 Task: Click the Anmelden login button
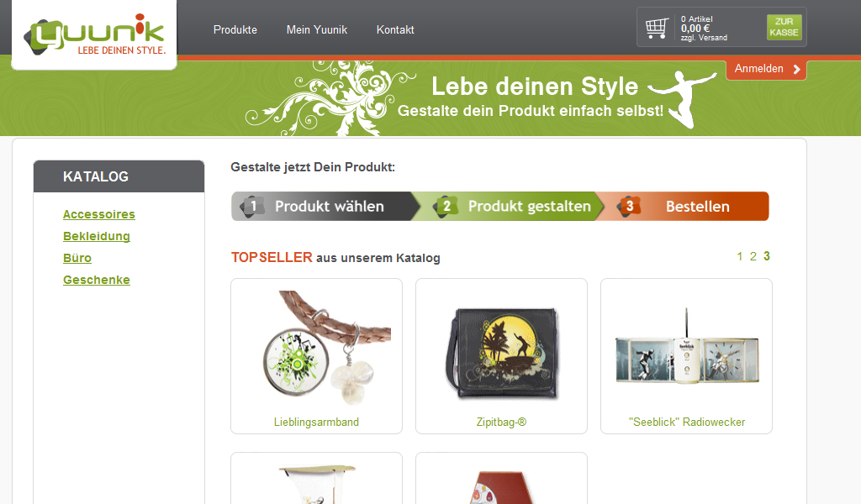(x=766, y=70)
